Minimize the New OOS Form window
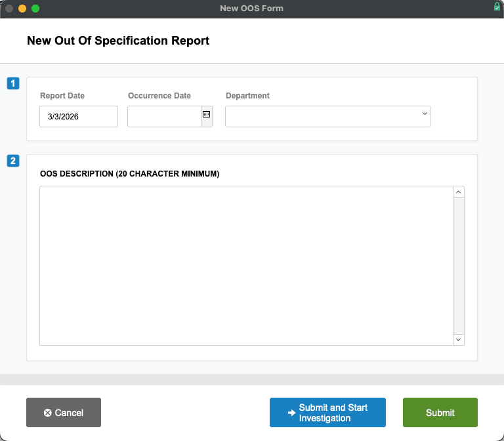Image resolution: width=504 pixels, height=441 pixels. [x=22, y=9]
